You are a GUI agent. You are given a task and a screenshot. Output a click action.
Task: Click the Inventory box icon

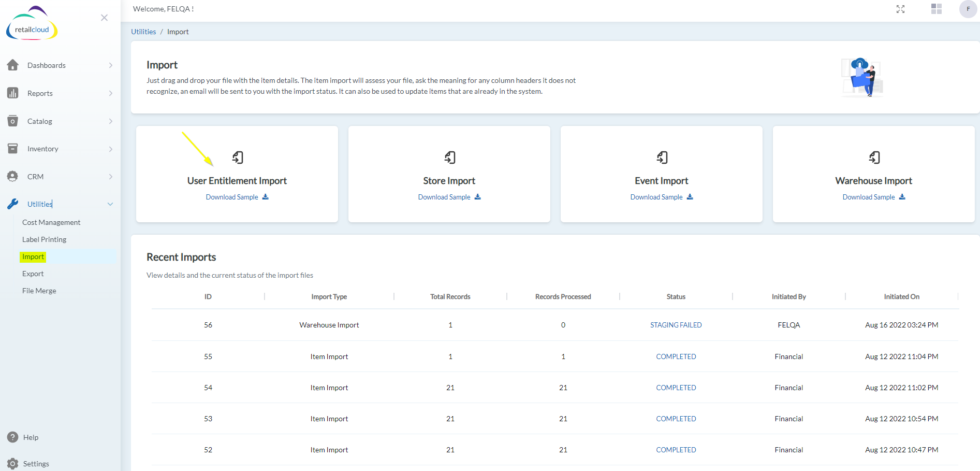tap(13, 149)
